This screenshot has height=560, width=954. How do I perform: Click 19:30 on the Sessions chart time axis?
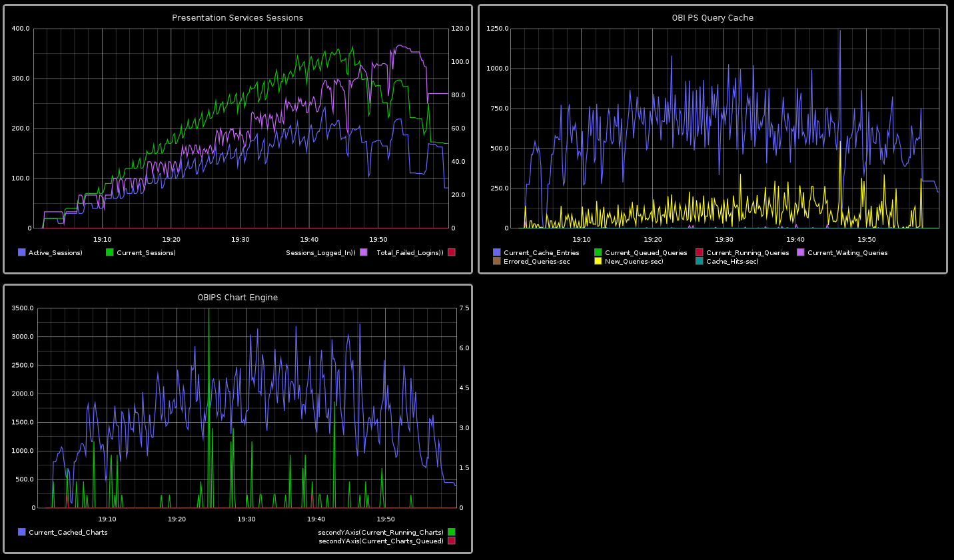[x=240, y=239]
